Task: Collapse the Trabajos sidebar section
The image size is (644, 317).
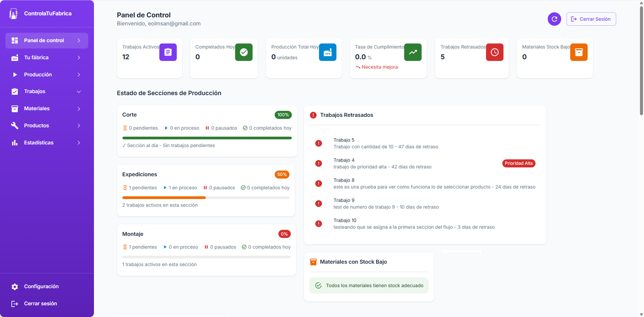Action: 79,91
